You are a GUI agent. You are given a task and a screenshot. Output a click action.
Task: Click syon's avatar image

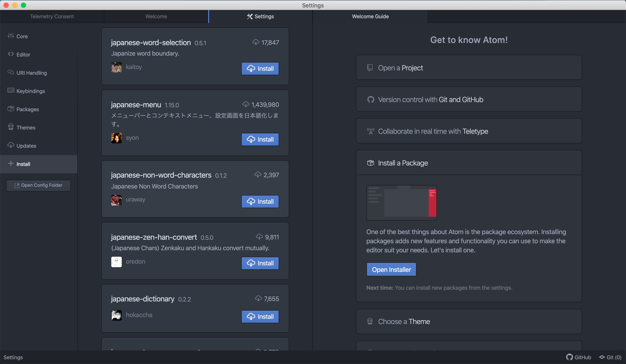(x=116, y=138)
